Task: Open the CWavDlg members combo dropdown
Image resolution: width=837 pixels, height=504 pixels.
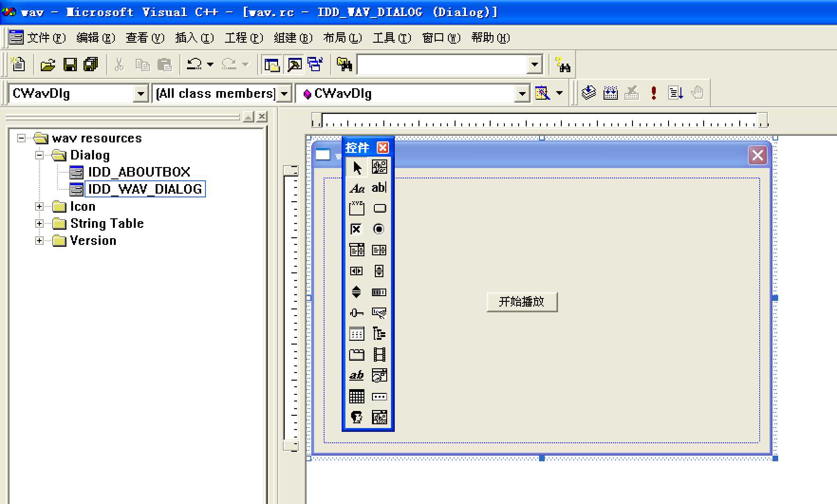Action: (x=522, y=93)
